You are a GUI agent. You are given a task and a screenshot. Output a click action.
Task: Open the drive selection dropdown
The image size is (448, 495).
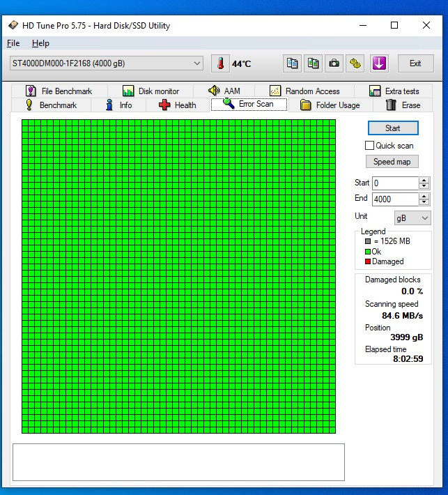click(197, 63)
